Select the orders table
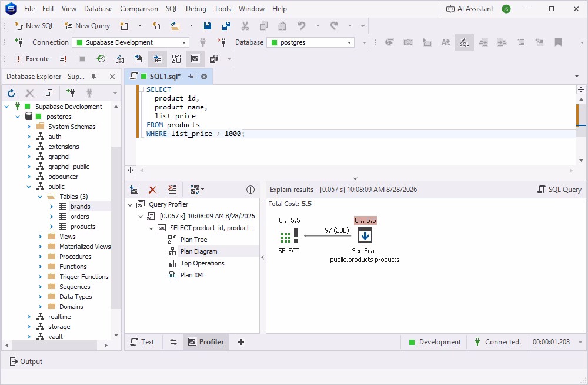The width and height of the screenshot is (588, 385). point(80,217)
